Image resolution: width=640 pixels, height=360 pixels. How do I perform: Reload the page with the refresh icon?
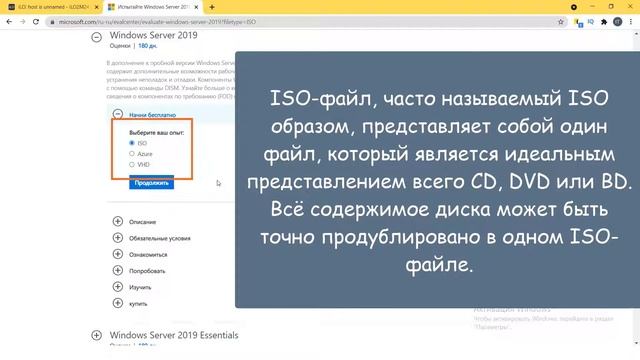[36, 22]
